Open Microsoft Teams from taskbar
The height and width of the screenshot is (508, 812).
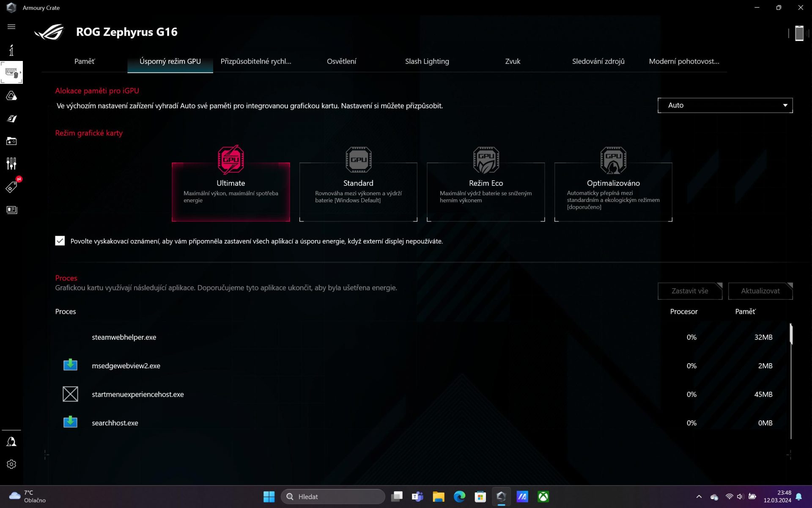[417, 497]
